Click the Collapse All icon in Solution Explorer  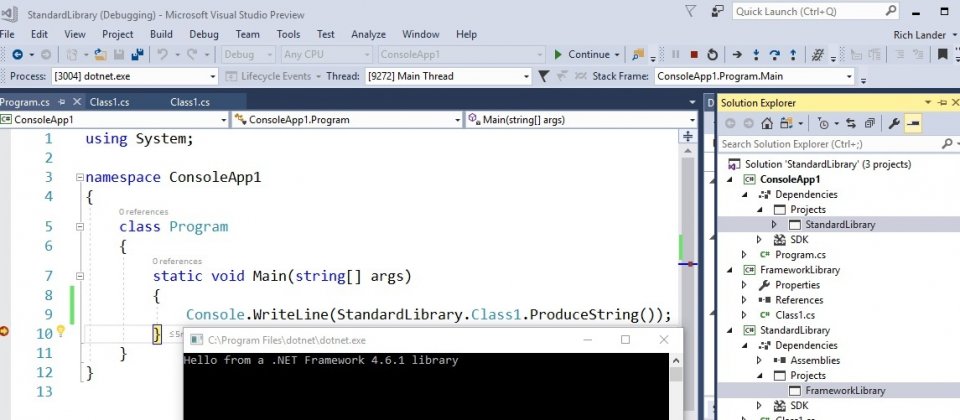869,124
